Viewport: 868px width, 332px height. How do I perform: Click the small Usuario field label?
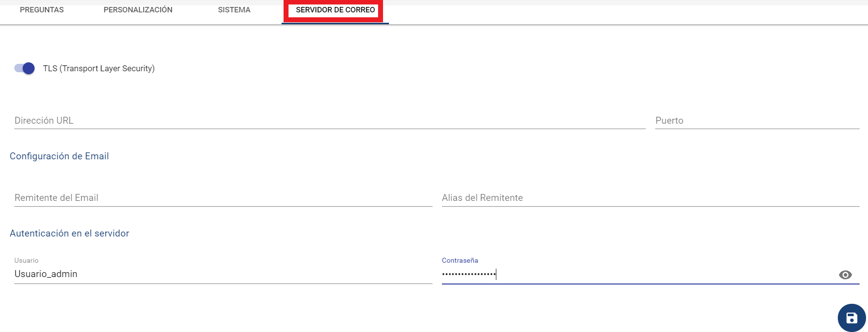26,260
